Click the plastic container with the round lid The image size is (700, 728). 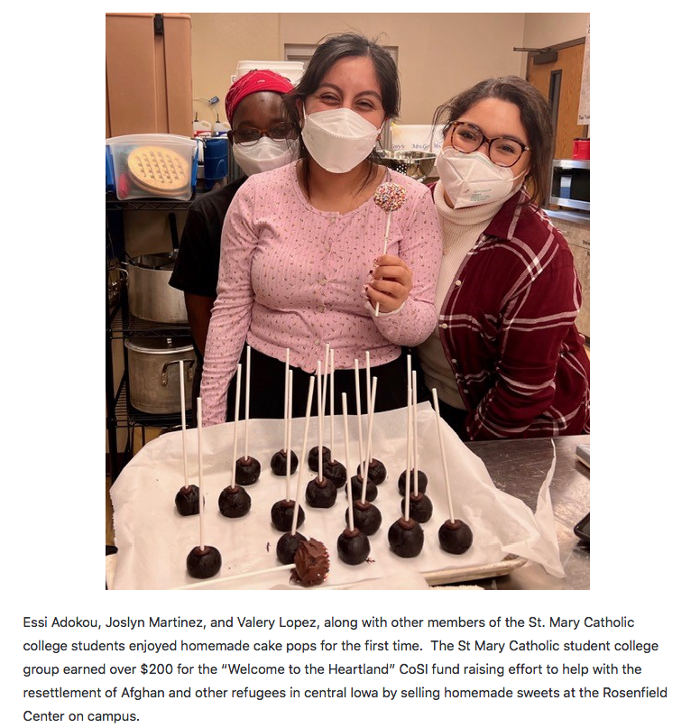[x=152, y=167]
